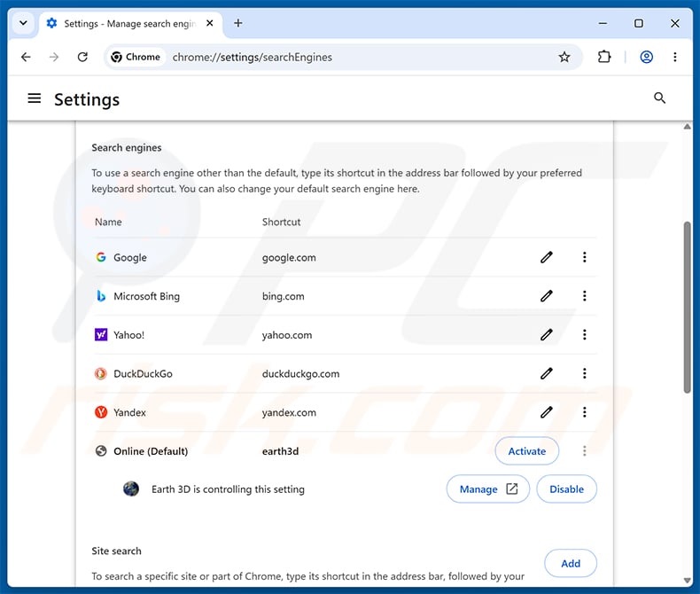Open more actions for Google
Viewport: 700px width, 594px height.
click(585, 257)
